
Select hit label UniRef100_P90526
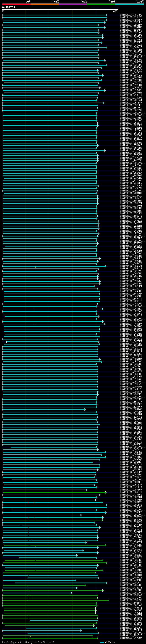coord(131,635)
